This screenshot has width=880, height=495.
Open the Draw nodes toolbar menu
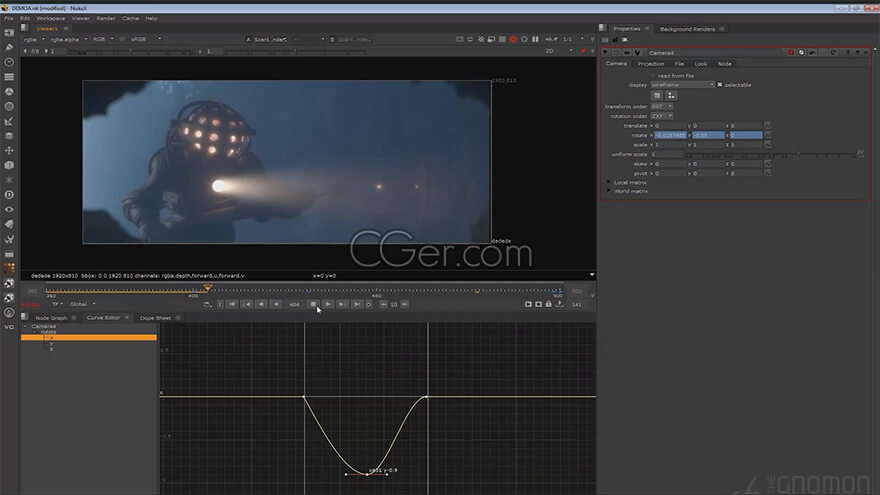(9, 47)
